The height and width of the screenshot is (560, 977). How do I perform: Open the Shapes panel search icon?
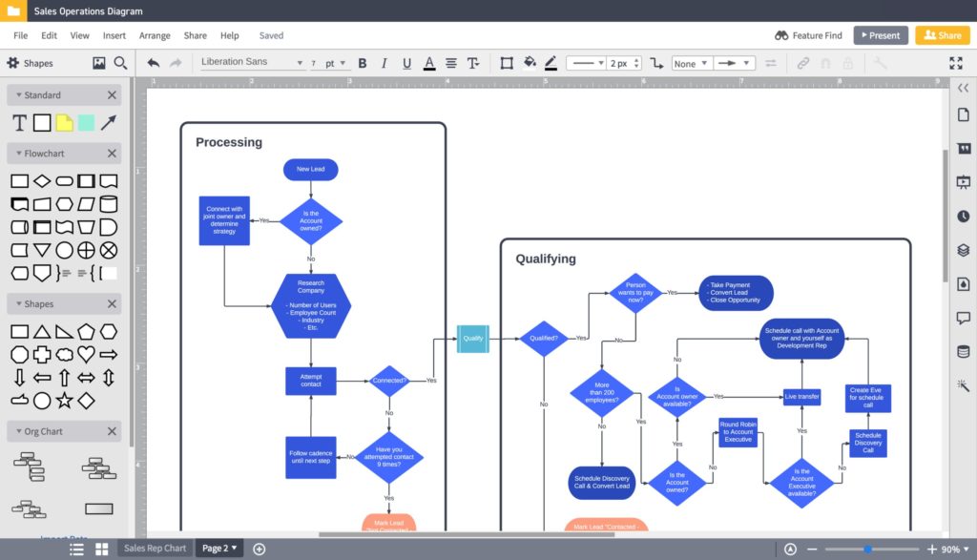(118, 63)
